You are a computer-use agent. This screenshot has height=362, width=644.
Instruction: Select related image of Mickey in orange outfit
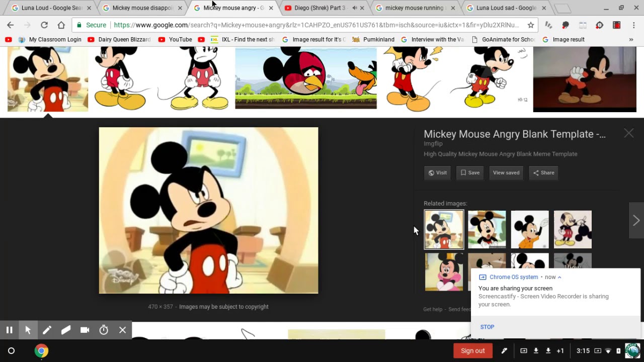[x=530, y=229]
